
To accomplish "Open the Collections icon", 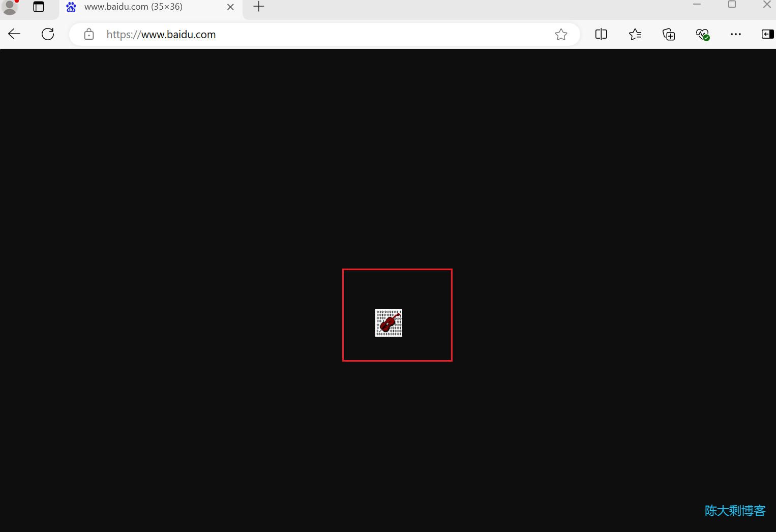I will 669,34.
